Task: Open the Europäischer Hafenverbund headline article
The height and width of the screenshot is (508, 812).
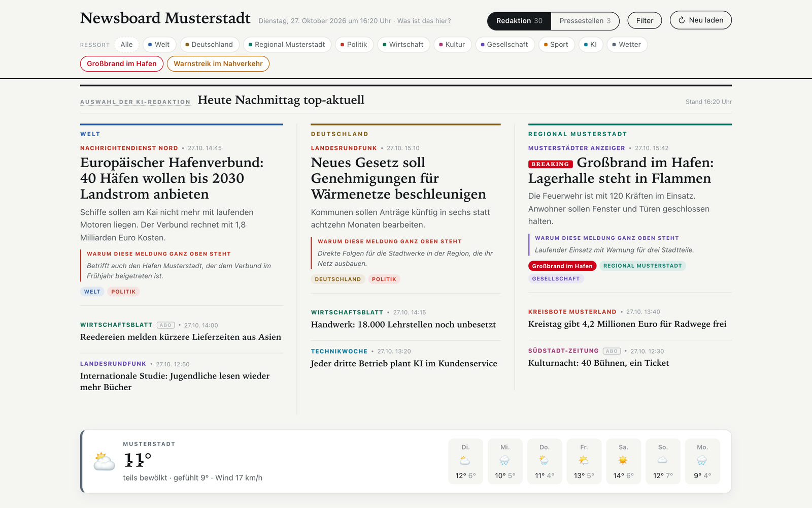Action: [x=172, y=178]
